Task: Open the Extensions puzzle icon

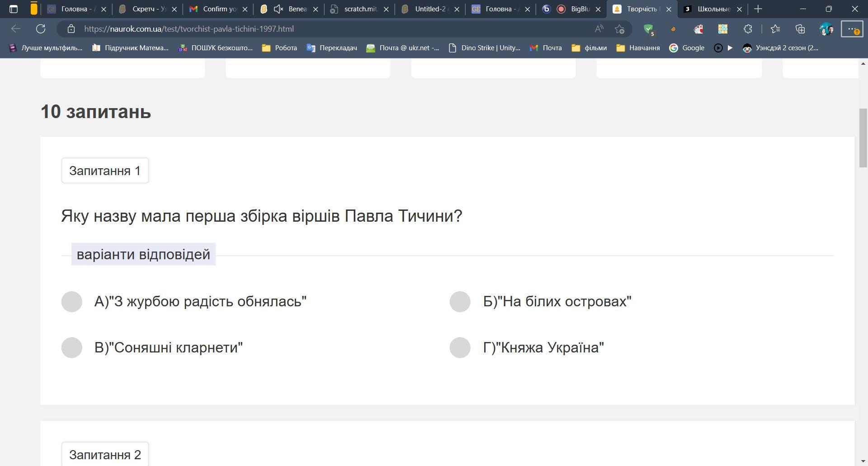Action: (x=748, y=29)
